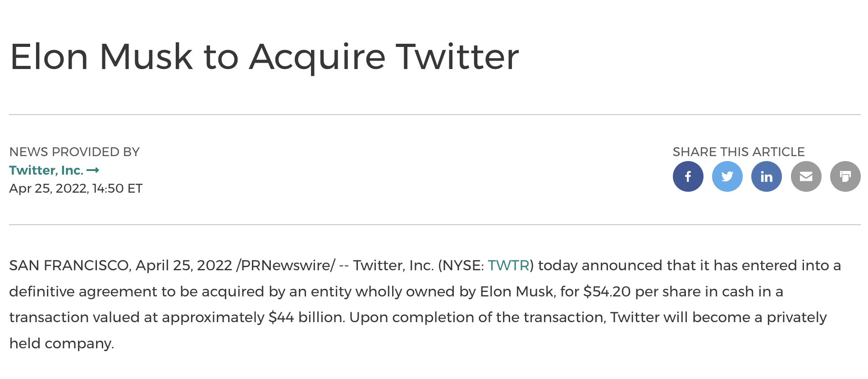
Task: Share the article on Twitter
Action: pyautogui.click(x=727, y=176)
